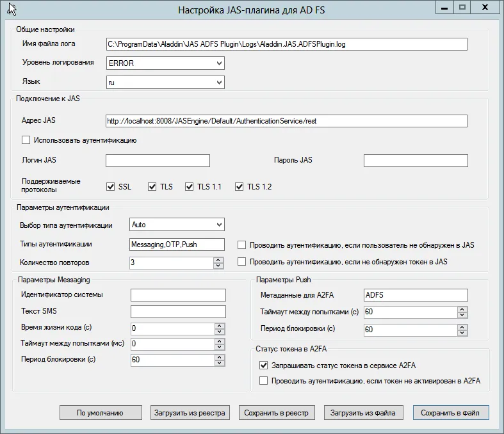Click Messaging «Время жизни кода (с)» number field
The height and width of the screenshot is (434, 504).
(173, 328)
